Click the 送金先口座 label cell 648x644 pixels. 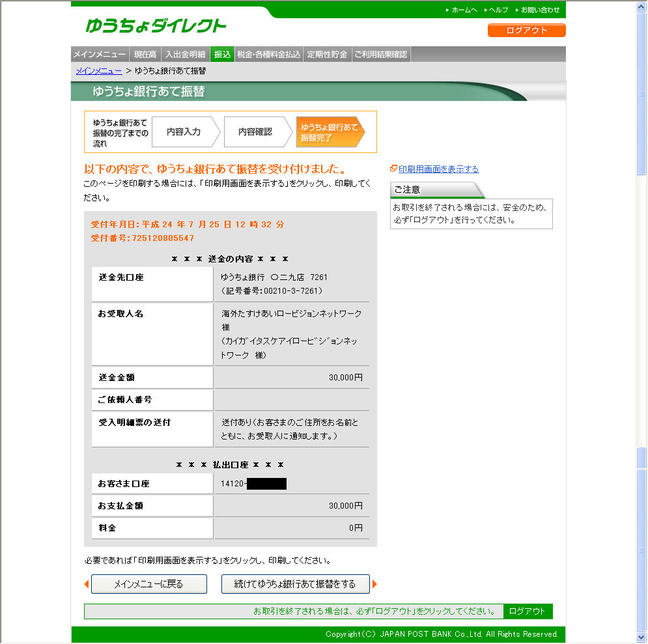[152, 284]
